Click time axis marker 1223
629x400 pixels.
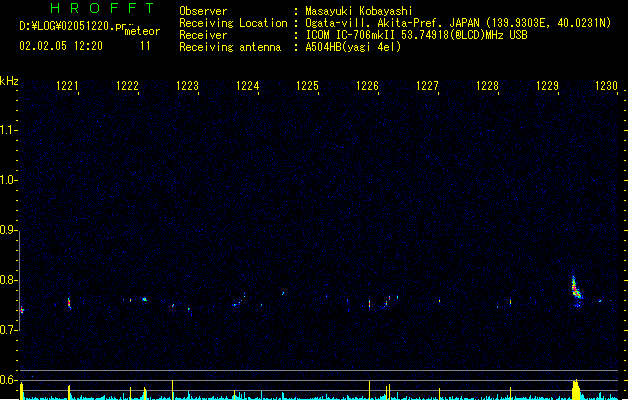(x=187, y=86)
